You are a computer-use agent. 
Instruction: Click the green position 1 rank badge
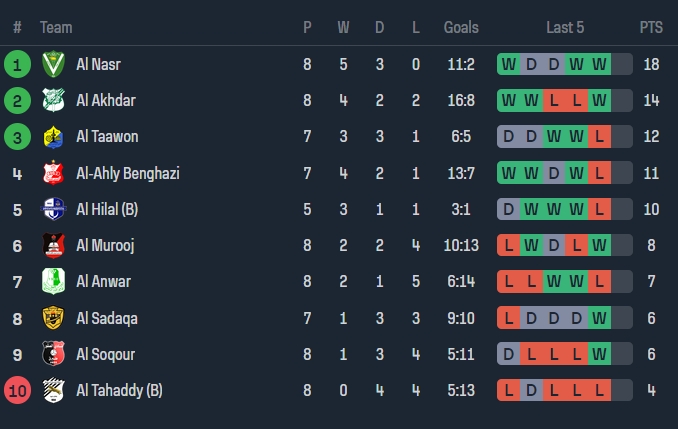click(x=17, y=65)
